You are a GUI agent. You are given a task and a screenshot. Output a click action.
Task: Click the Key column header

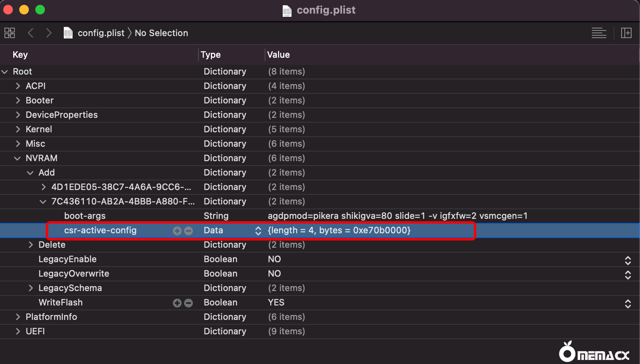click(x=20, y=55)
